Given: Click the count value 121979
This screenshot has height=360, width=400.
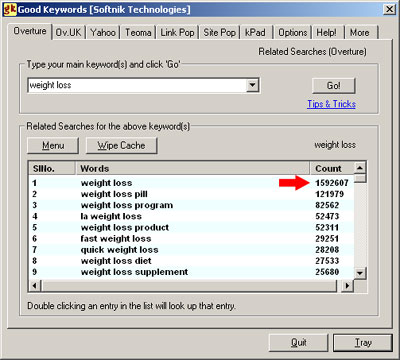Looking at the screenshot, I should [330, 194].
